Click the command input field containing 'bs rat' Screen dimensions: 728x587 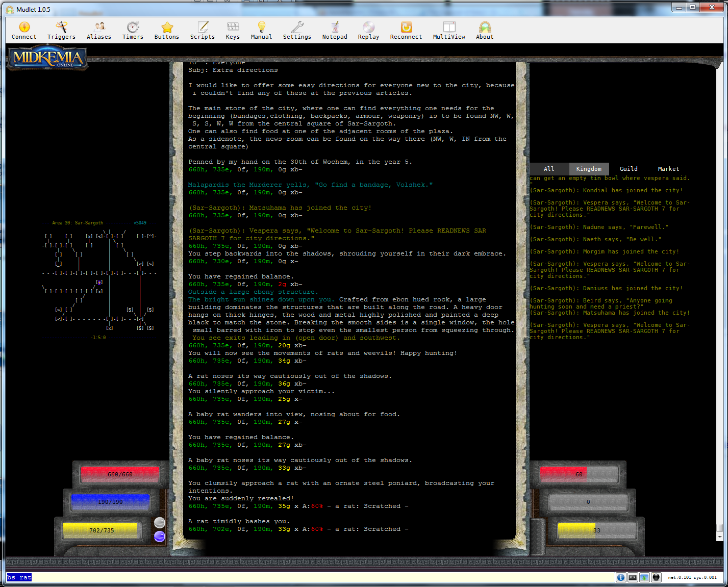[x=310, y=577]
